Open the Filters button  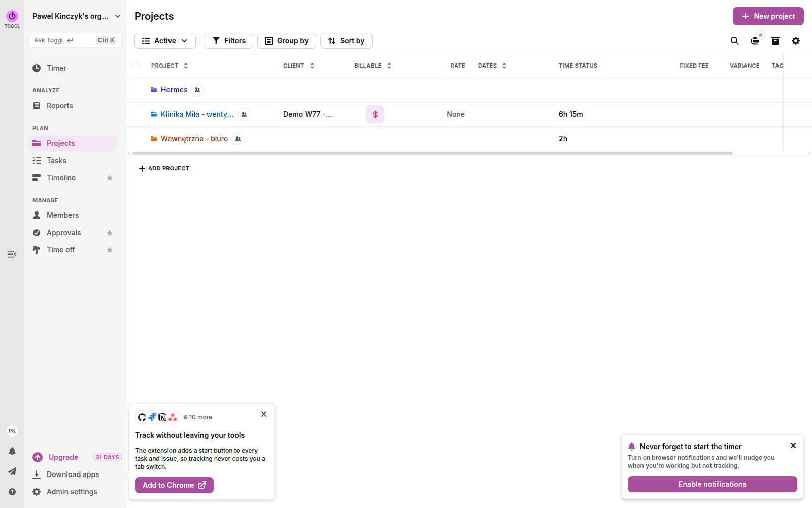coord(229,41)
